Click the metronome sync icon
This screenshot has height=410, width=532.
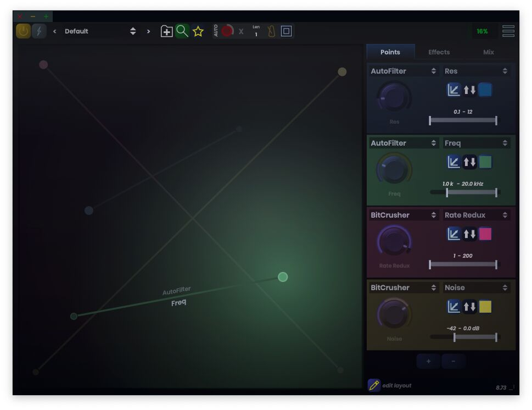271,31
